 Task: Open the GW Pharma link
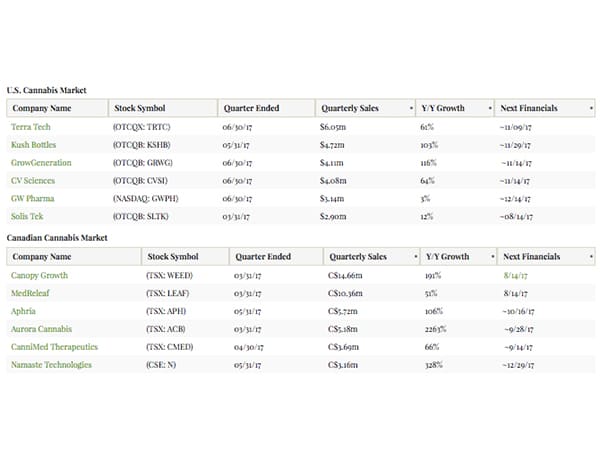point(32,199)
